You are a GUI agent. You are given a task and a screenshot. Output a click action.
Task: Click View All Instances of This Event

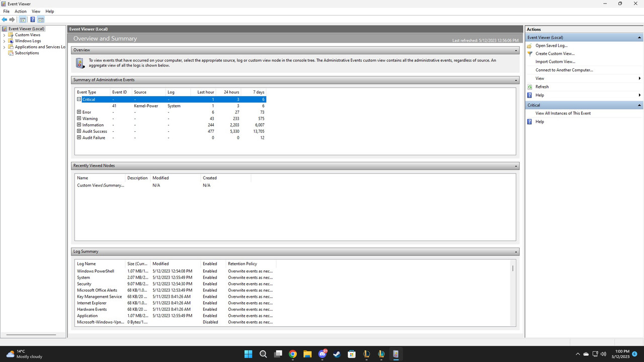coord(563,113)
